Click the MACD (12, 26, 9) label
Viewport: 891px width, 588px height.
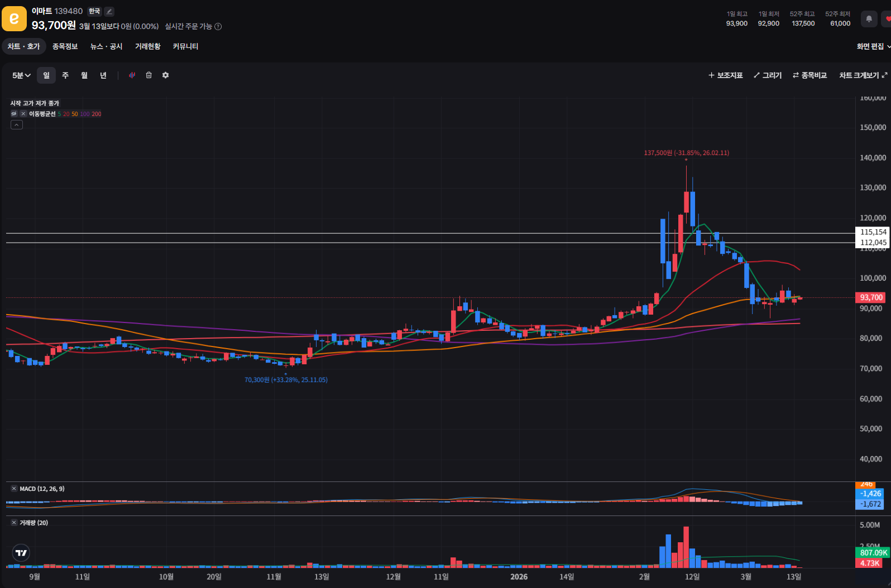tap(42, 489)
